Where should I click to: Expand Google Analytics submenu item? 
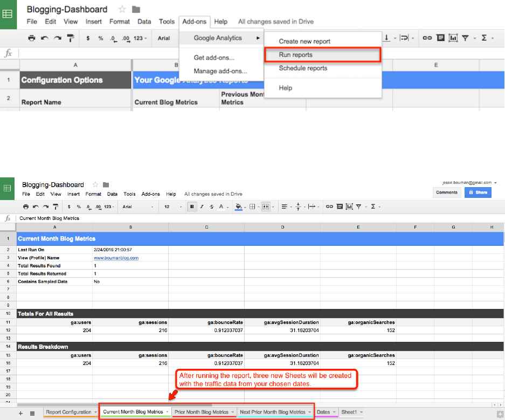point(222,38)
